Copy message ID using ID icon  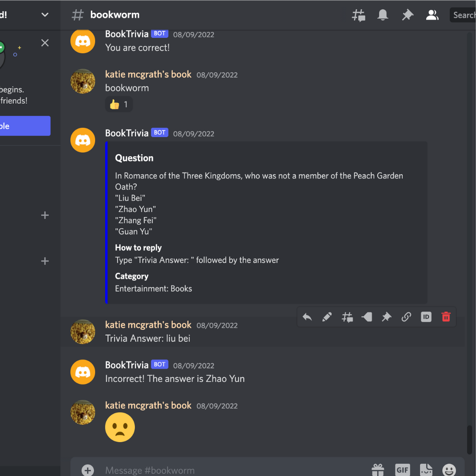[x=426, y=317]
